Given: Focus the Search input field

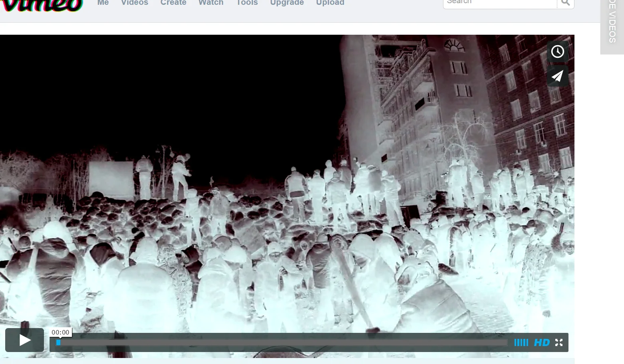Looking at the screenshot, I should 500,3.
